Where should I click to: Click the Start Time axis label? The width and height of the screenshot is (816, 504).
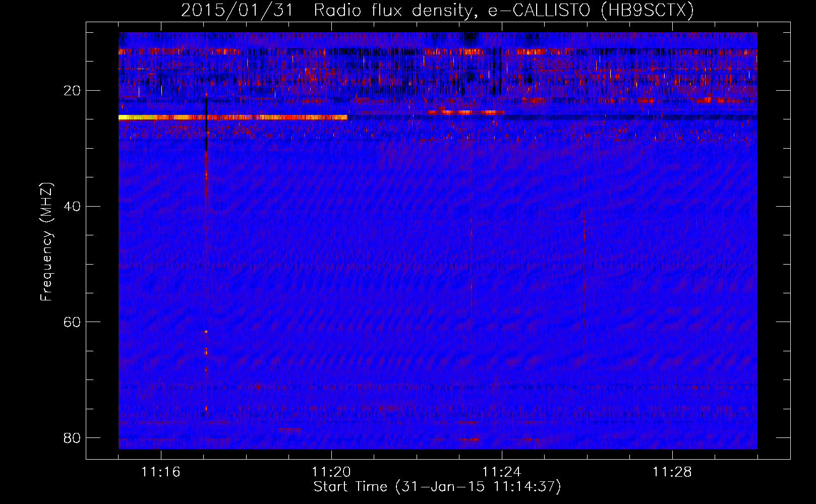pyautogui.click(x=437, y=487)
